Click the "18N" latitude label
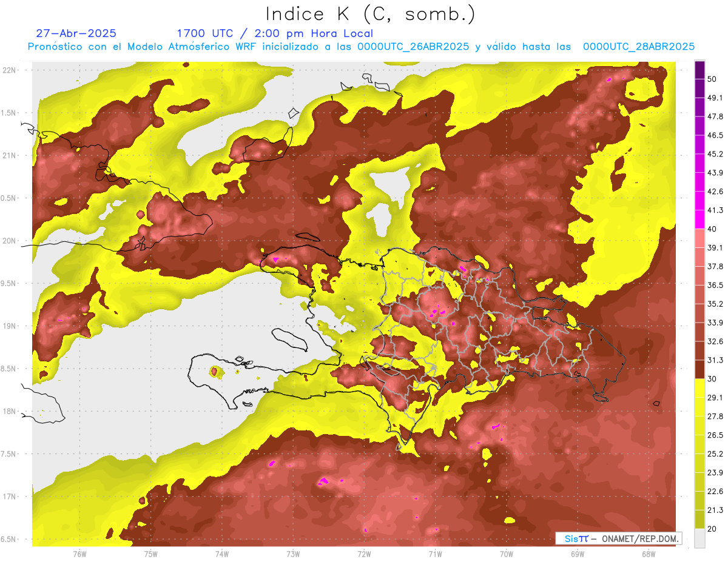 point(10,411)
